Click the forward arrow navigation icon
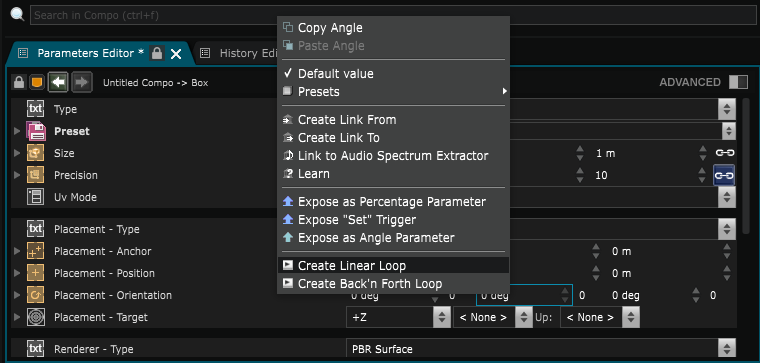Viewport: 760px width, 363px height. pos(82,82)
